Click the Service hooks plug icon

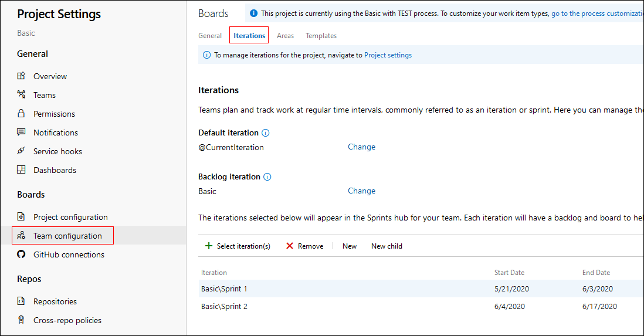click(x=21, y=151)
